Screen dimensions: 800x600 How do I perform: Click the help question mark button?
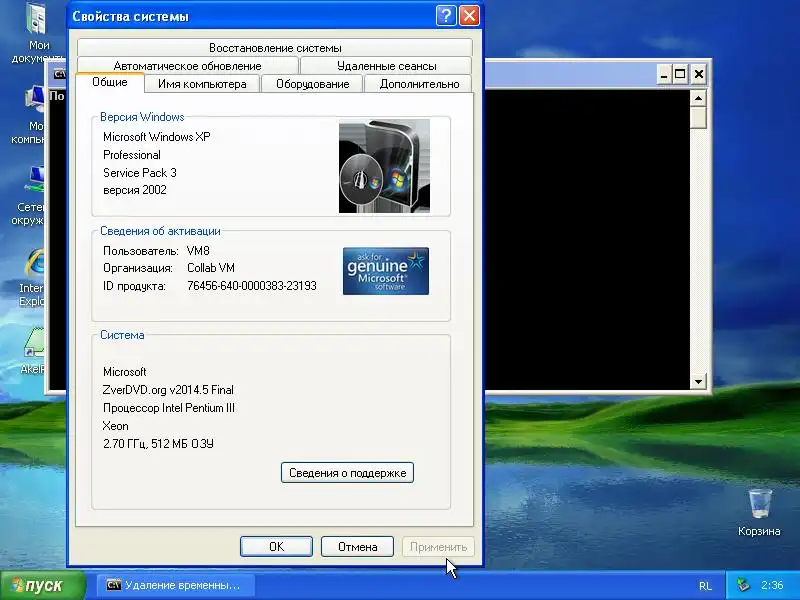446,16
